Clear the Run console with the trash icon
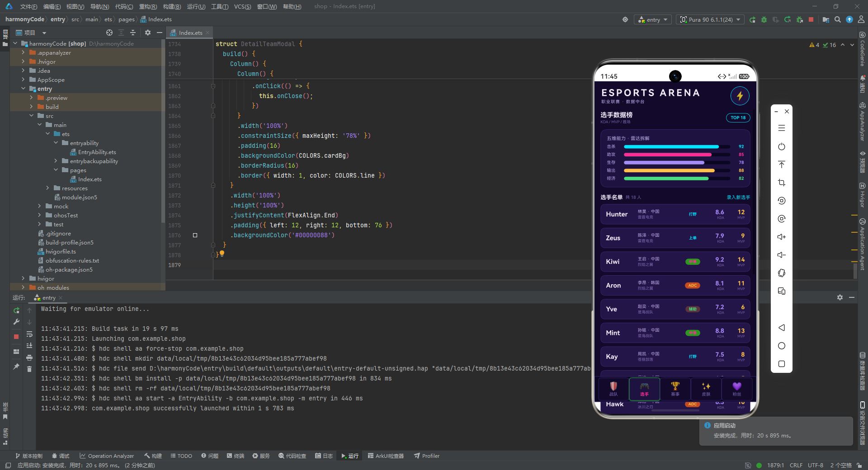The height and width of the screenshot is (470, 868). (x=29, y=369)
